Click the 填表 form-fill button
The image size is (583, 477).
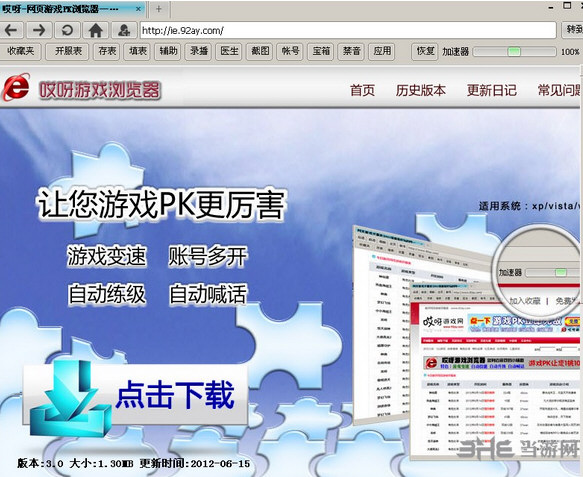pos(138,51)
